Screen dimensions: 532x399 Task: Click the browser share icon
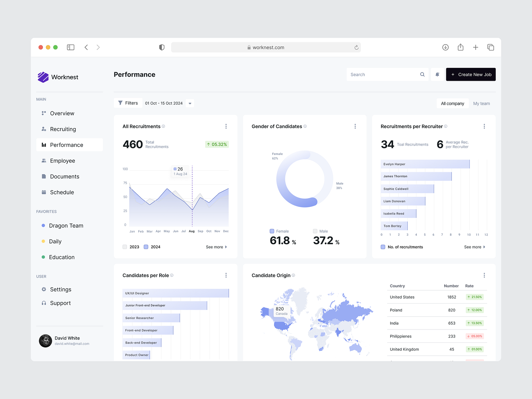coord(461,47)
